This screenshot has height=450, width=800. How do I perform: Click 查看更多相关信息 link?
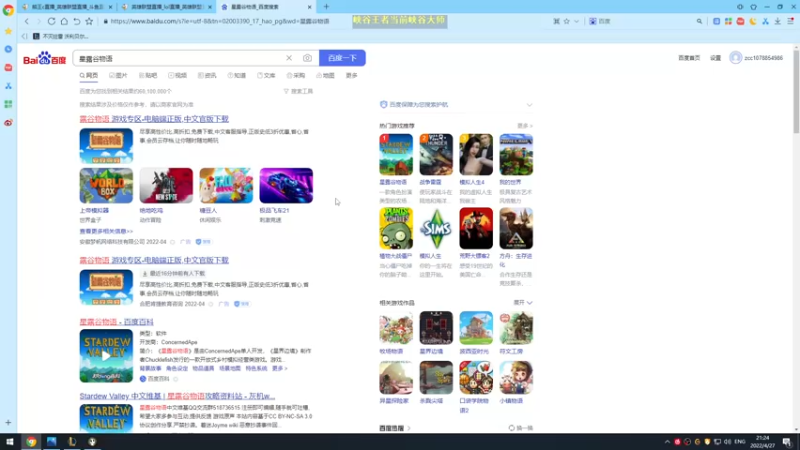(x=106, y=231)
